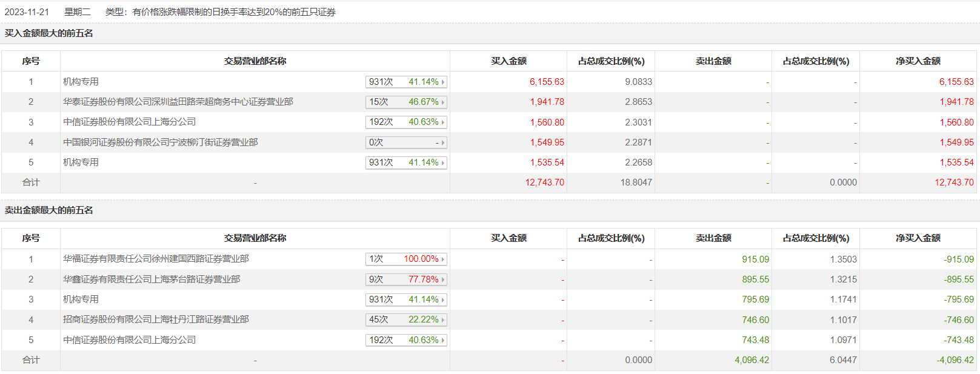The height and width of the screenshot is (374, 980).
Task: Open the 中国银河证券宁波柳汀街营业部 link
Action: pyautogui.click(x=160, y=142)
